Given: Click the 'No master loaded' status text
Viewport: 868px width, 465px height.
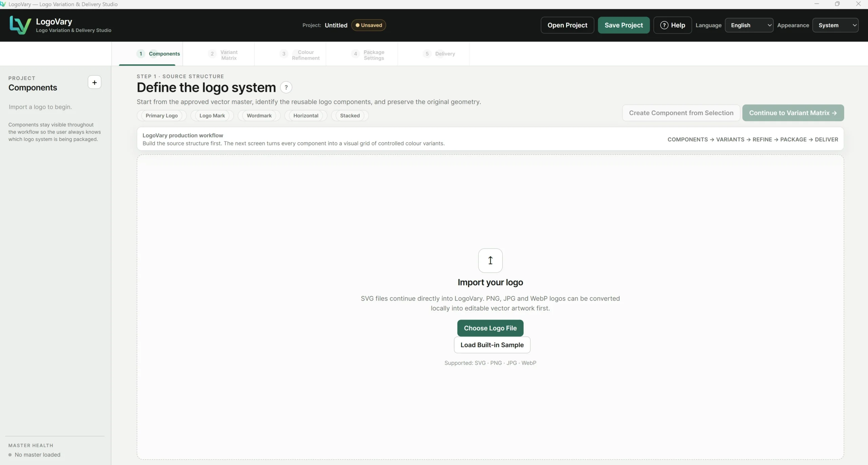Looking at the screenshot, I should [x=37, y=454].
